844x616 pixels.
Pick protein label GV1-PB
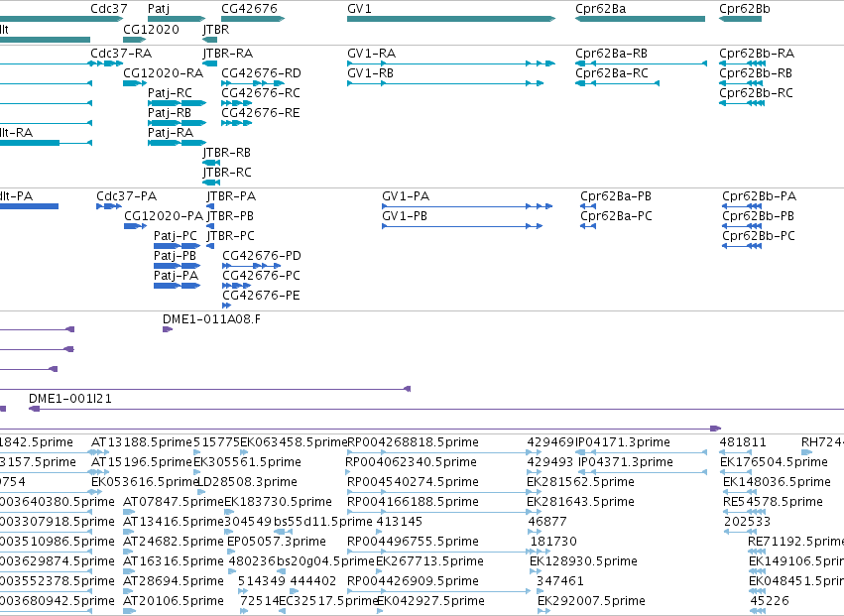pos(405,216)
